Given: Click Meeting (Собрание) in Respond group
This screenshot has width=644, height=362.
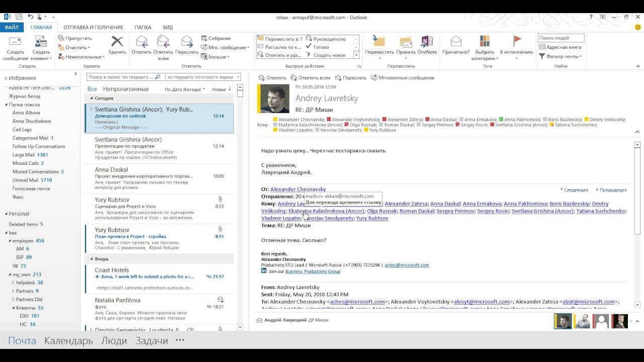Looking at the screenshot, I should tap(216, 38).
